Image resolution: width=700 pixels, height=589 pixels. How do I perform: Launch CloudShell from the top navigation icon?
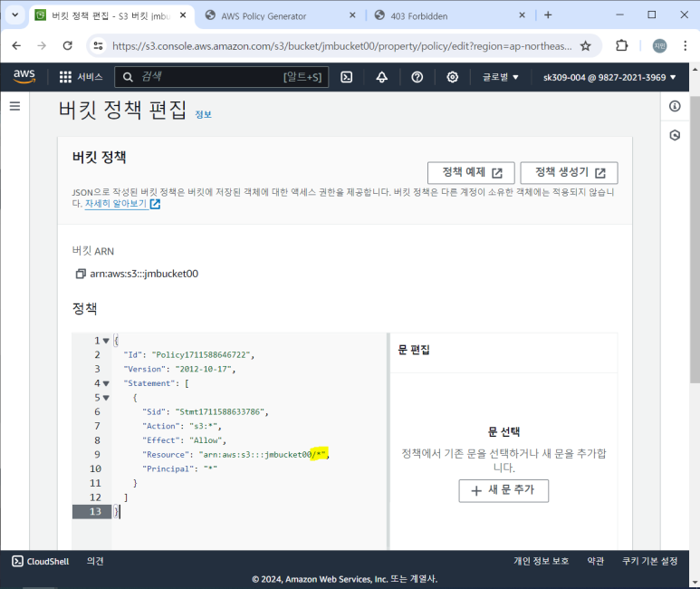(x=347, y=77)
